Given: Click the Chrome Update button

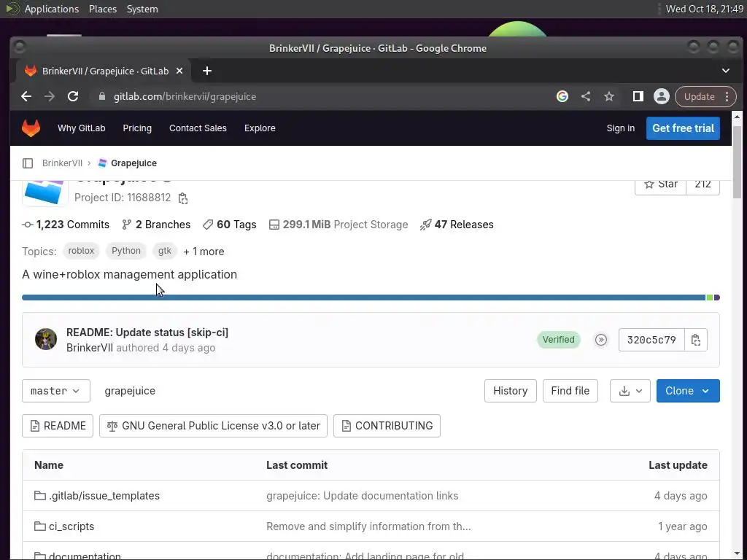Looking at the screenshot, I should [700, 97].
